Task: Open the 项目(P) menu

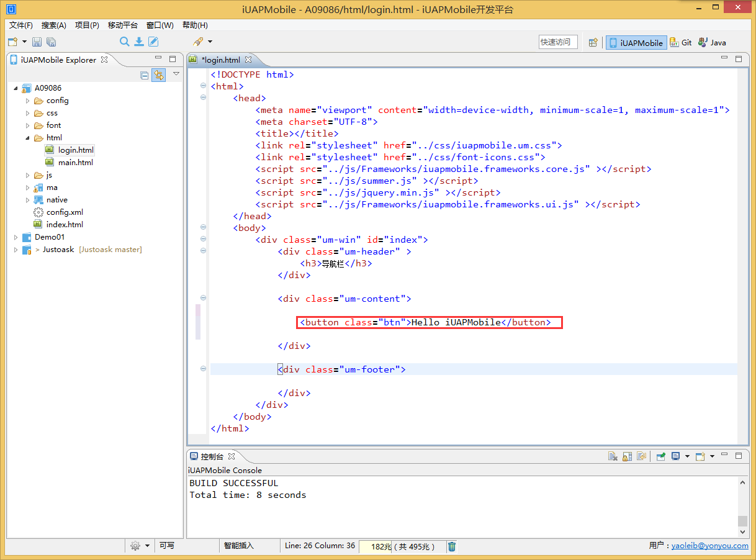Action: [x=87, y=25]
